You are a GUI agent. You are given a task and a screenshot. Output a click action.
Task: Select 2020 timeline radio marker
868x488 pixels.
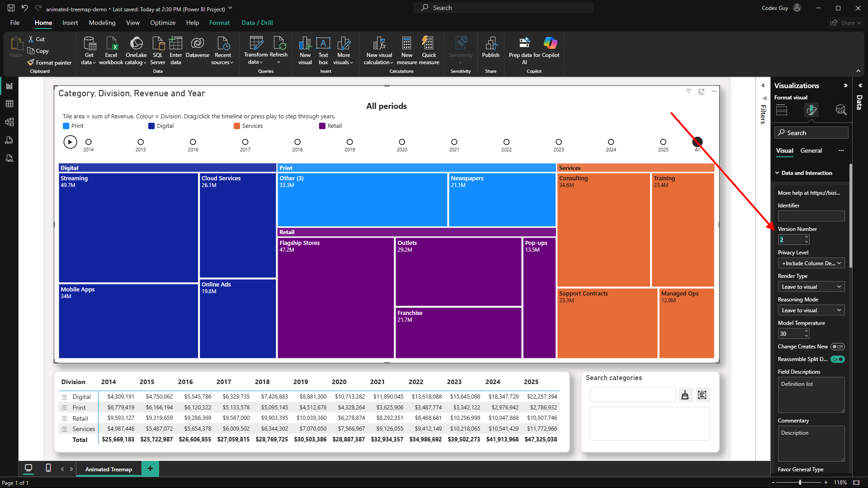[402, 142]
